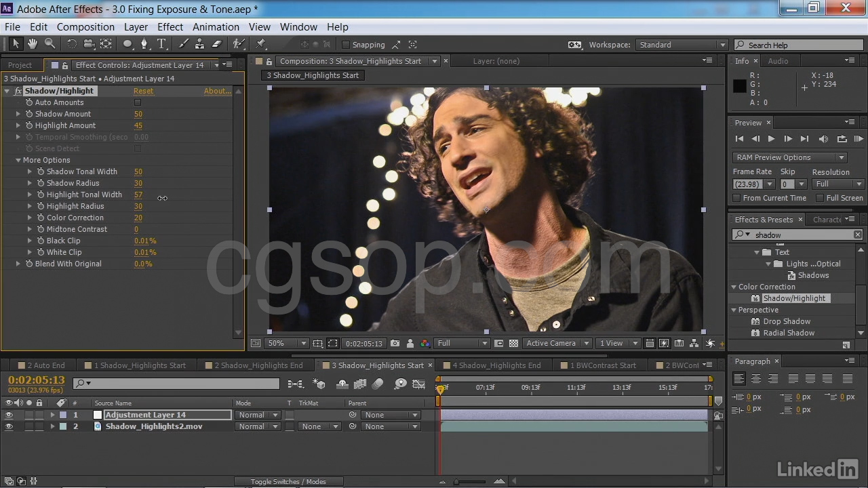Hide Shadow_Highlights2.mov layer with eye icon
Screen dimensions: 868x488
[9, 426]
